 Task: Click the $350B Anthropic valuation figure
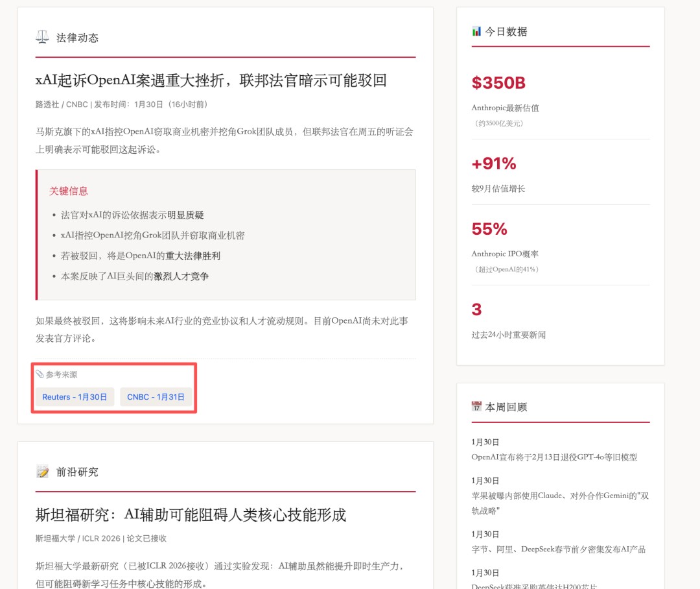click(498, 83)
